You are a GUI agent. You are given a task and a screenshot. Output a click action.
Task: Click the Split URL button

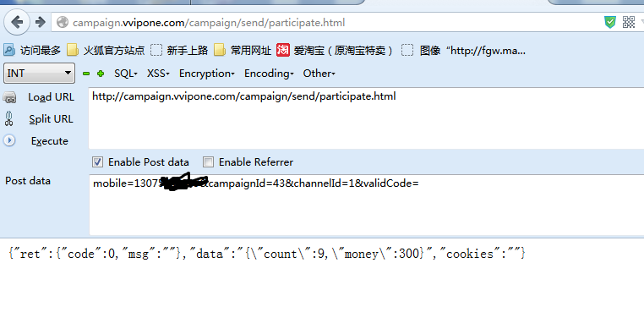point(51,119)
